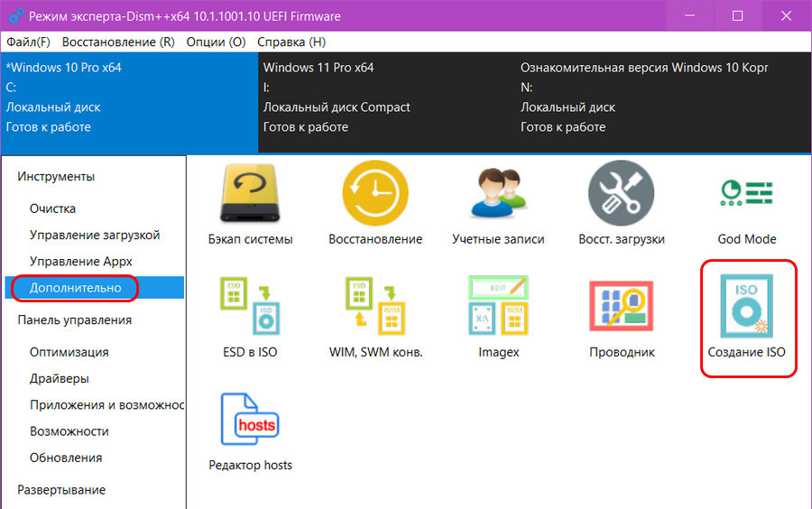
Task: Close the Dism++ window
Action: pos(786,16)
